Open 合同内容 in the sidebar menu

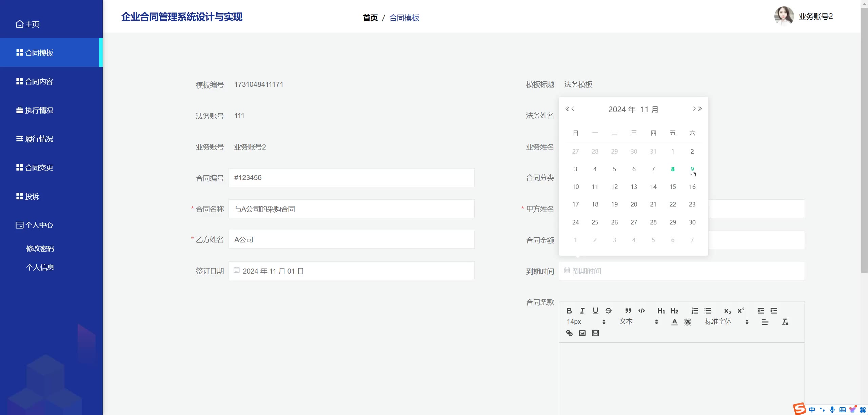point(39,81)
